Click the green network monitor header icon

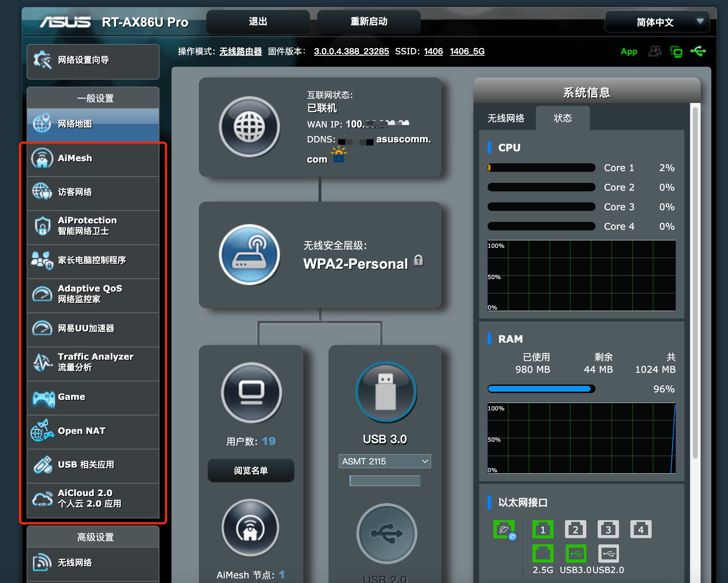(676, 52)
